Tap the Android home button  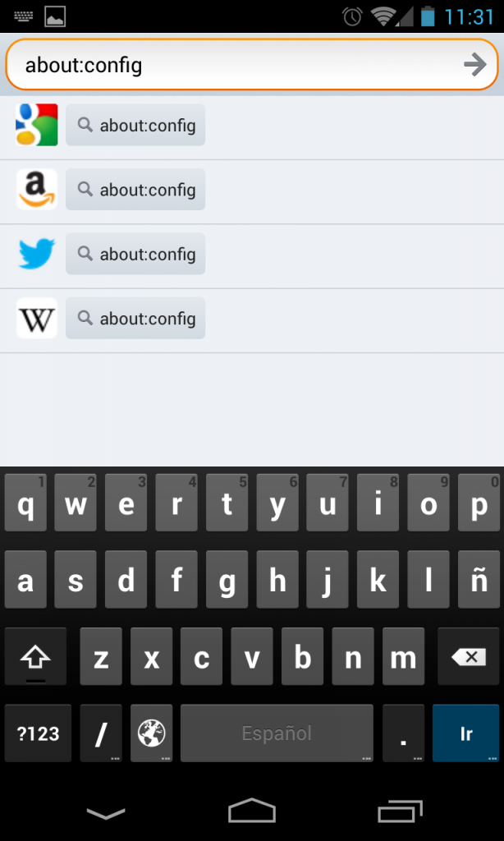tap(252, 811)
